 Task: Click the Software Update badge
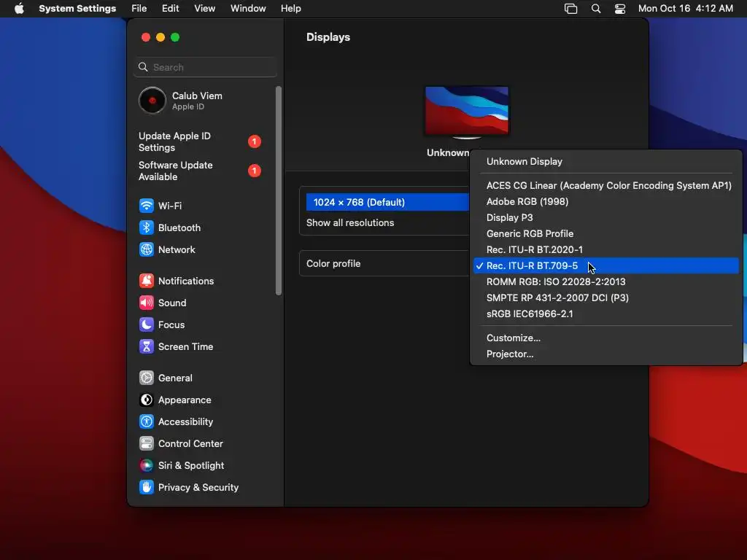[255, 171]
